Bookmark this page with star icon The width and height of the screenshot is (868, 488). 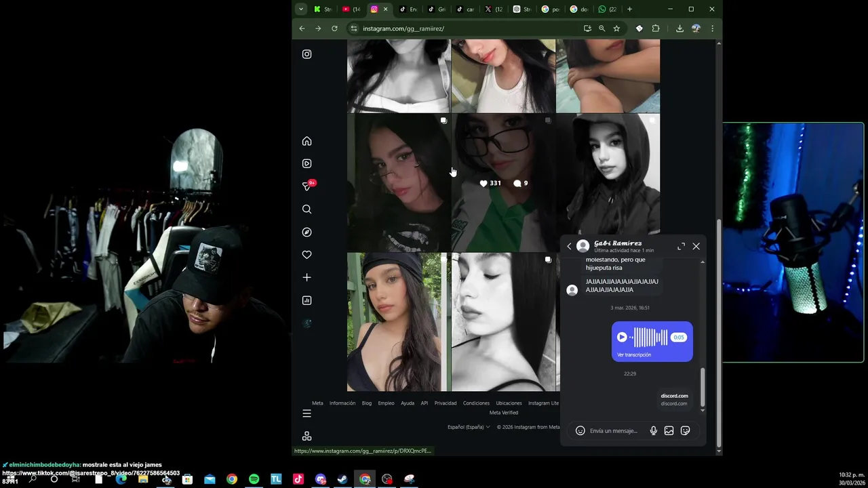point(616,28)
